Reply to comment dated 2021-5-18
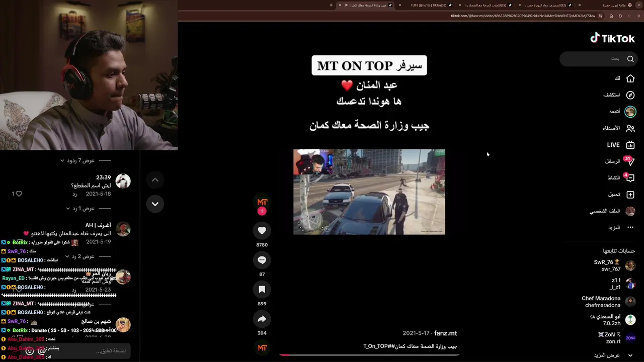 tap(74, 194)
